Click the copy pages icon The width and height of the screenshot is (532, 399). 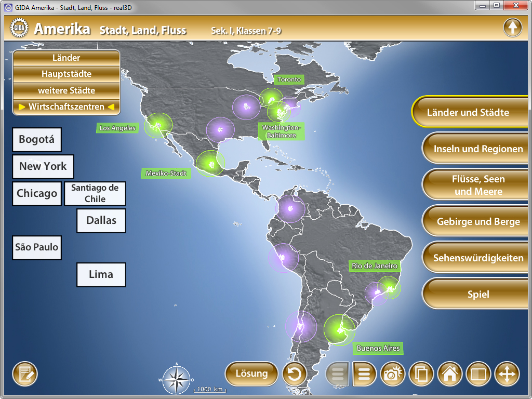(x=421, y=374)
